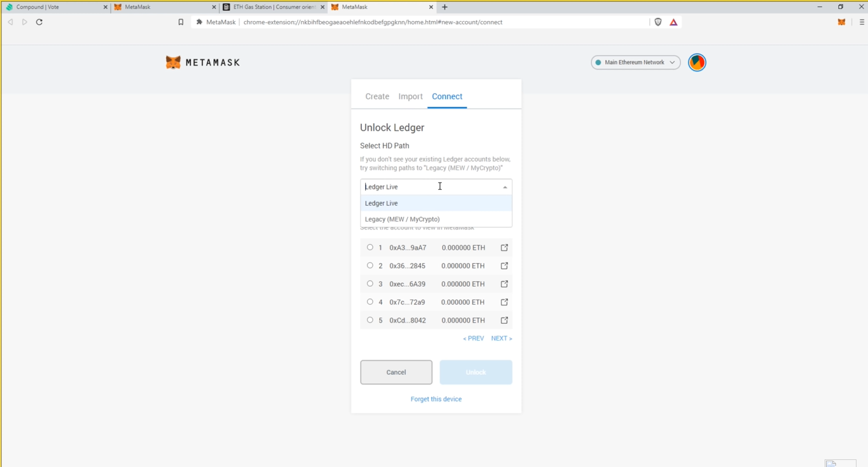The width and height of the screenshot is (868, 467).
Task: Open account 0xA3...9aA7 in block explorer
Action: [x=504, y=248]
